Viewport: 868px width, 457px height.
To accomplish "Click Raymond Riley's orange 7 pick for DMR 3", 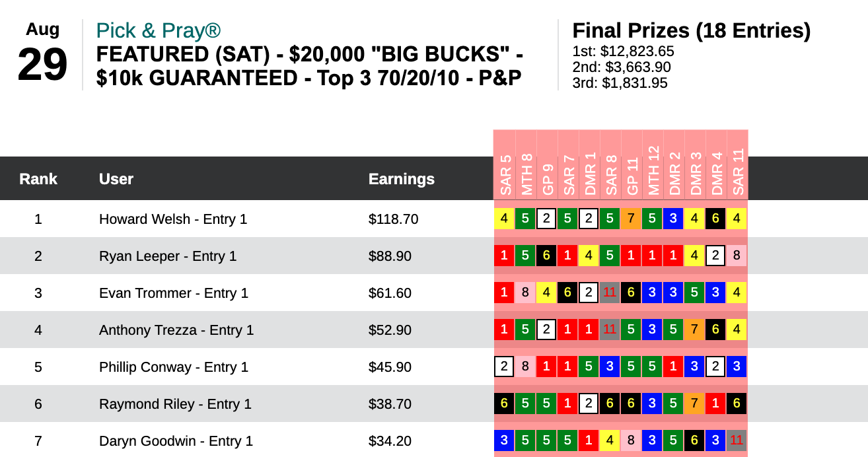I will (x=696, y=404).
